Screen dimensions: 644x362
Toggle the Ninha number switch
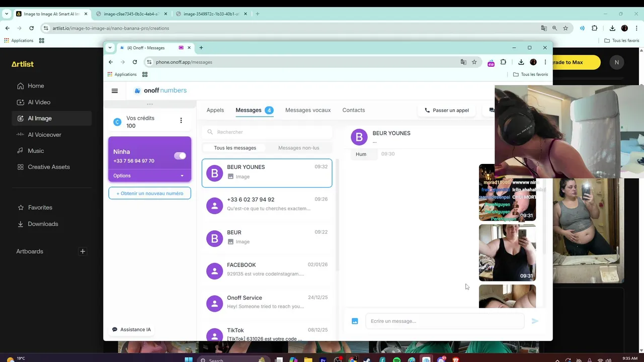click(180, 156)
